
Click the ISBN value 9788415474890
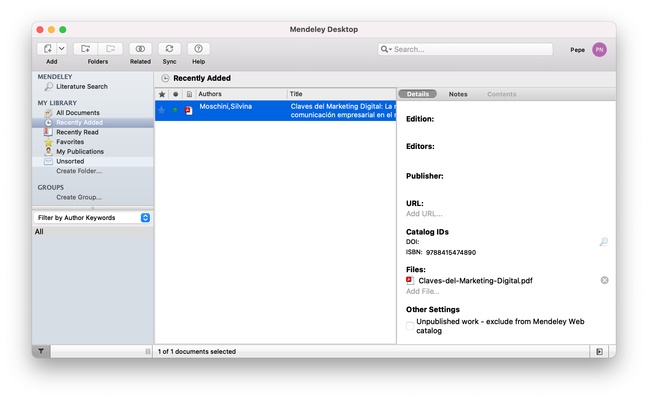(x=451, y=252)
